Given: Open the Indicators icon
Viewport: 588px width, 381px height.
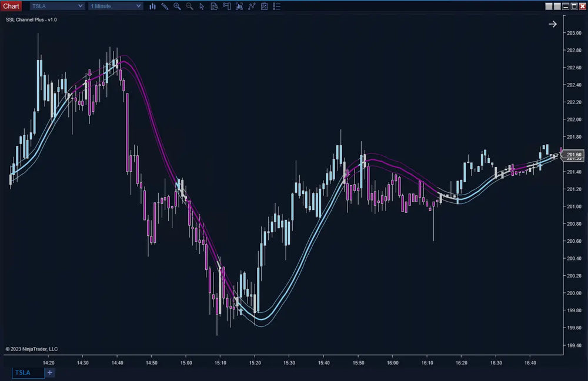Looking at the screenshot, I should 252,6.
